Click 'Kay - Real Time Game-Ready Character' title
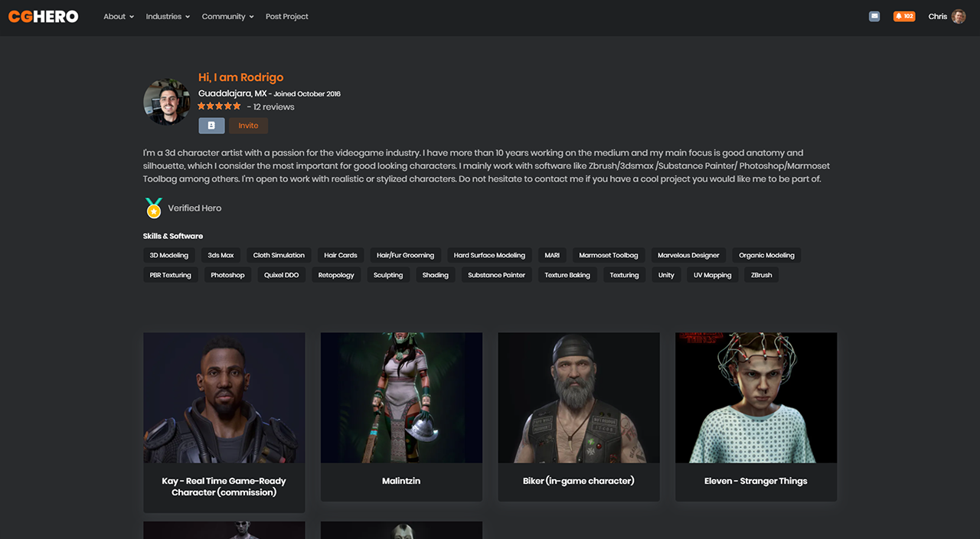Screen dimensions: 980x539 point(224,487)
